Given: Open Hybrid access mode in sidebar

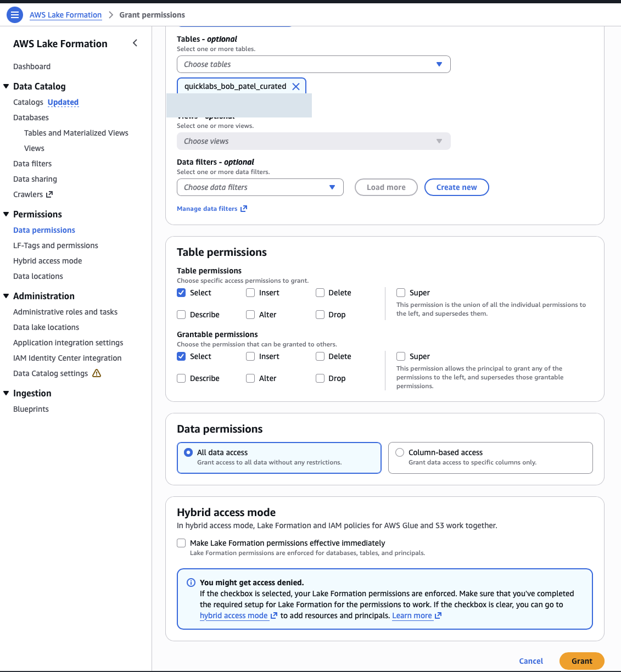Looking at the screenshot, I should pyautogui.click(x=48, y=261).
